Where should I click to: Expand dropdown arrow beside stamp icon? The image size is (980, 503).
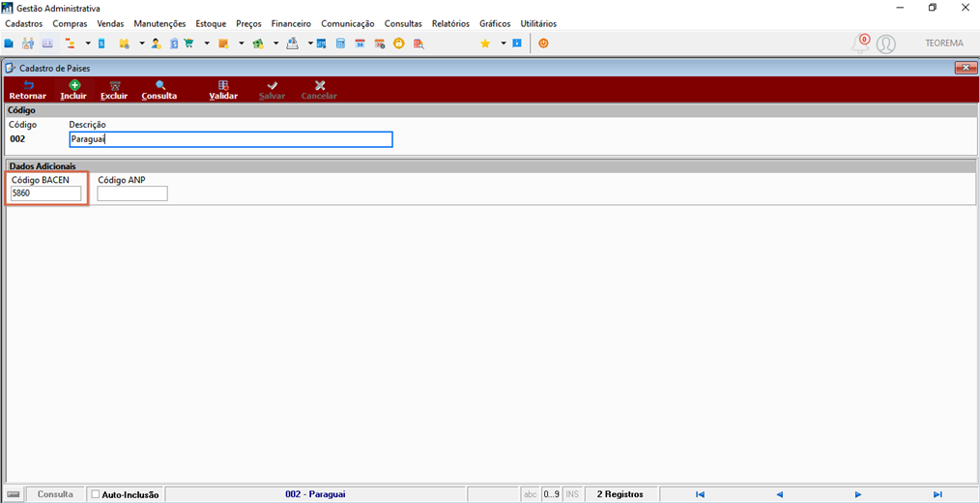[310, 44]
